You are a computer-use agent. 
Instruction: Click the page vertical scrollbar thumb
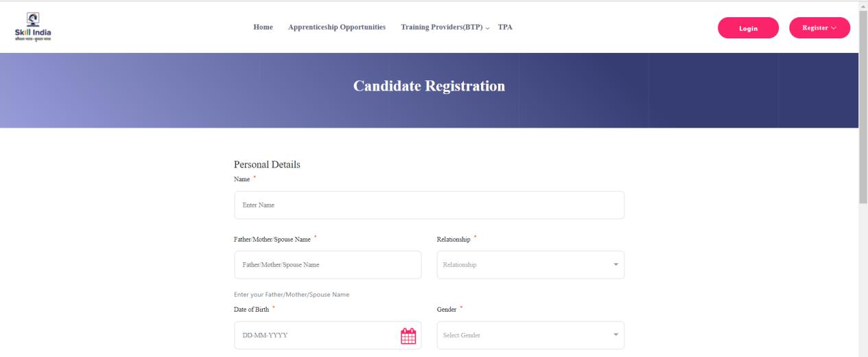click(863, 103)
